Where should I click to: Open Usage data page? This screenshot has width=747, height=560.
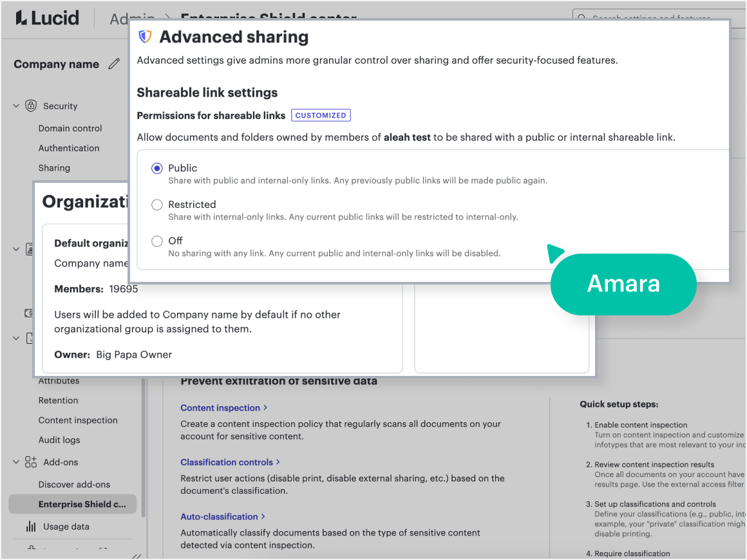coord(66,527)
